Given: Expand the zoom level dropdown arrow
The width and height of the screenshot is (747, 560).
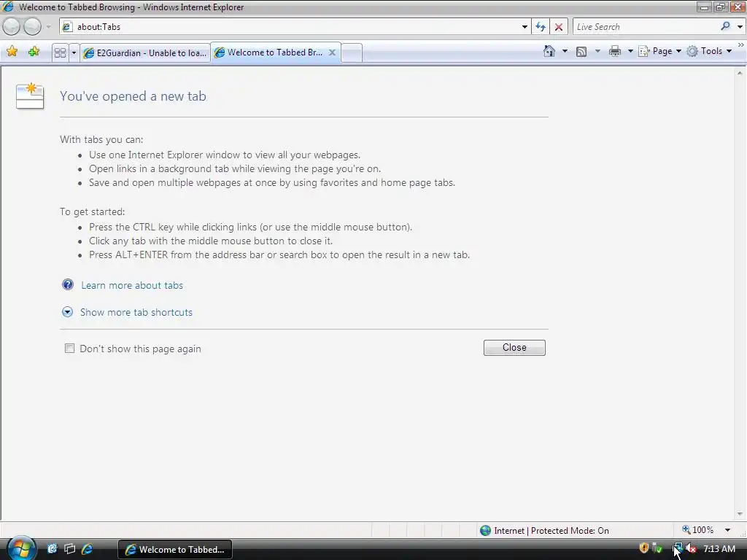Looking at the screenshot, I should 727,530.
